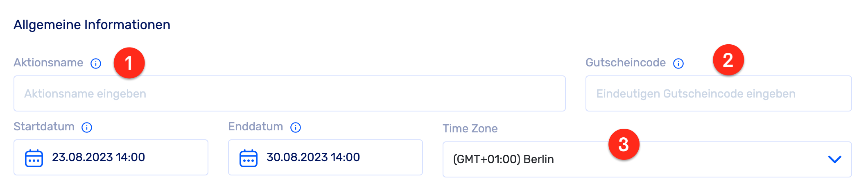The image size is (868, 191).
Task: Click the calendar icon in Startdatum field
Action: coord(34,158)
